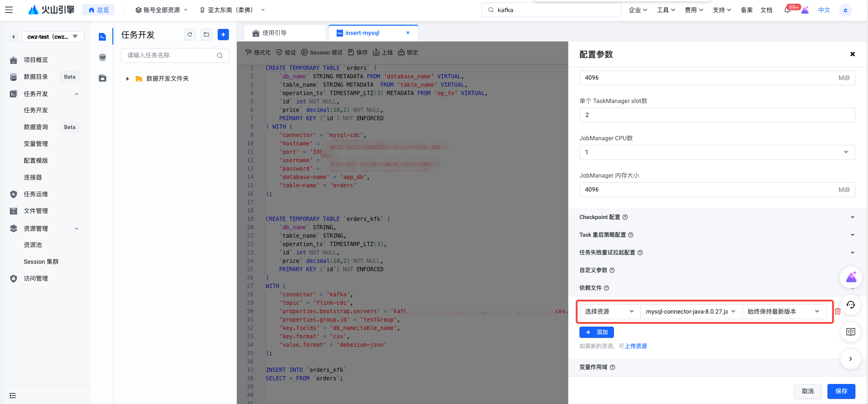The image size is (868, 404).
Task: Focus the 请输入任务名称 search field
Action: click(x=175, y=55)
